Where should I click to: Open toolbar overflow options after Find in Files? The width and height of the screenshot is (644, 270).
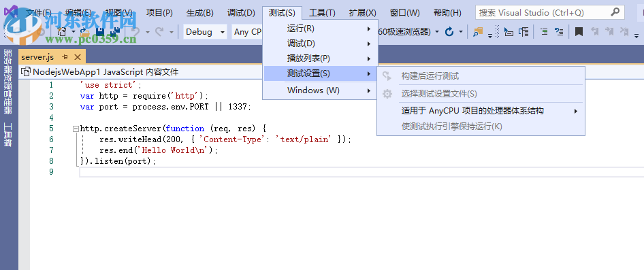click(490, 36)
